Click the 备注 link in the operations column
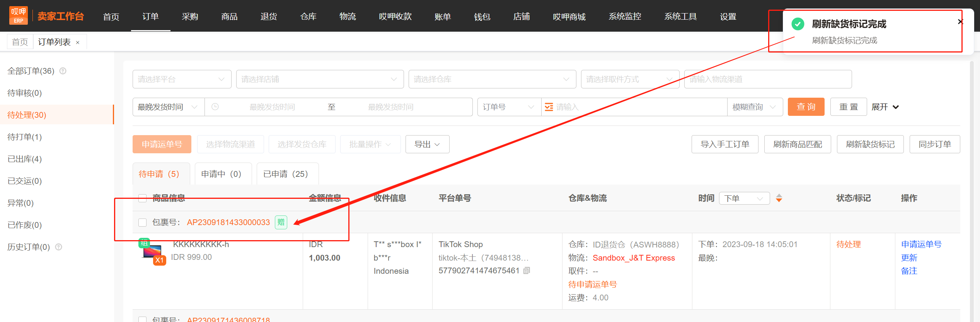980x322 pixels. click(x=909, y=271)
